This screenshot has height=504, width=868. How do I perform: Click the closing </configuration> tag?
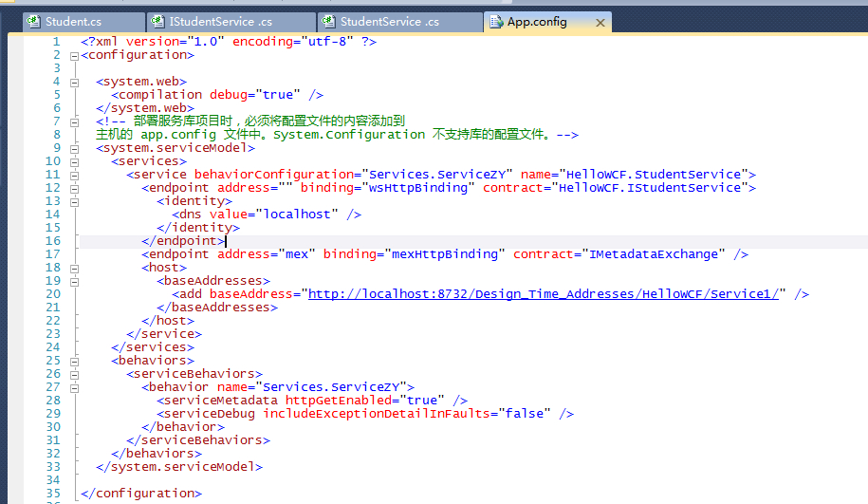141,494
